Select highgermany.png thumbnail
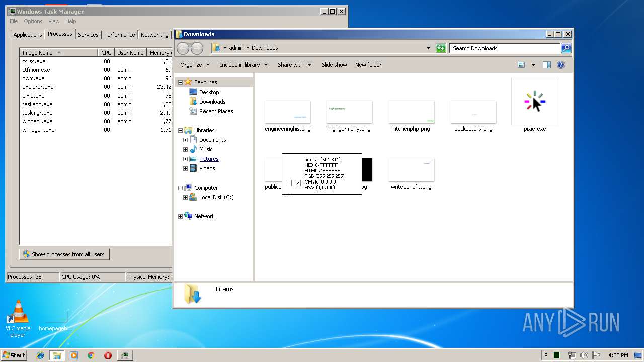Viewport: 644px width, 362px height. click(x=349, y=112)
